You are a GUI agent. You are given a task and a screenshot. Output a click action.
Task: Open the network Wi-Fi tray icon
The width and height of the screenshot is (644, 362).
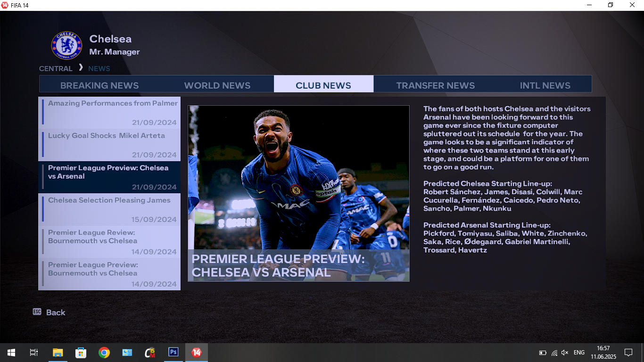554,353
